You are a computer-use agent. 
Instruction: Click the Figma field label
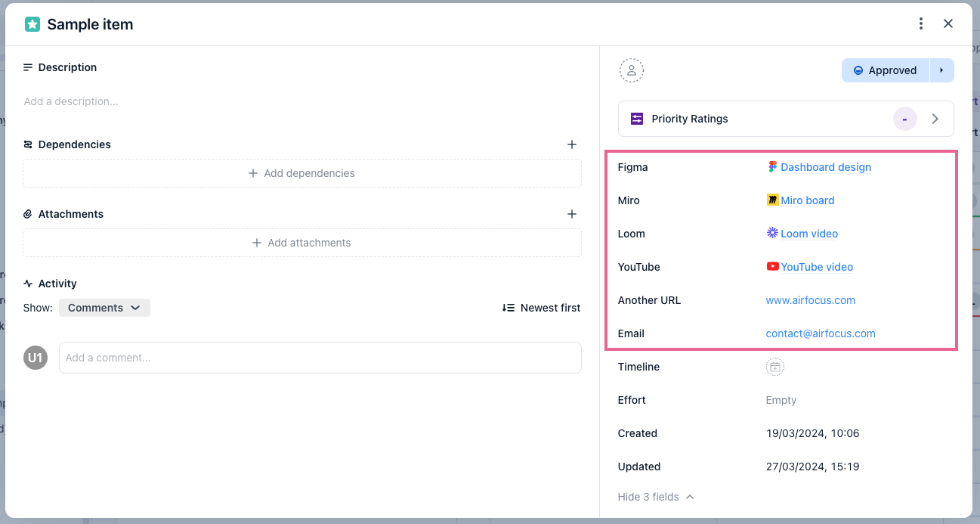pyautogui.click(x=632, y=167)
